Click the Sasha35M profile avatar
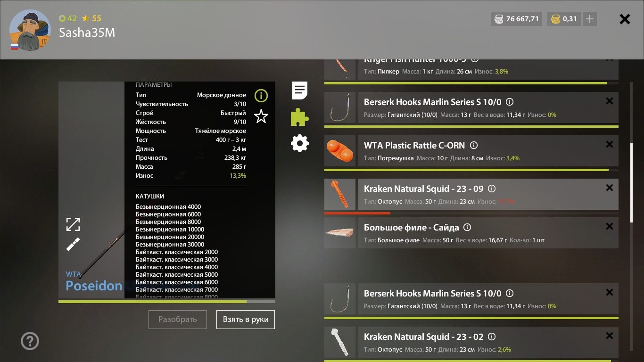The width and height of the screenshot is (644, 362). pyautogui.click(x=30, y=30)
